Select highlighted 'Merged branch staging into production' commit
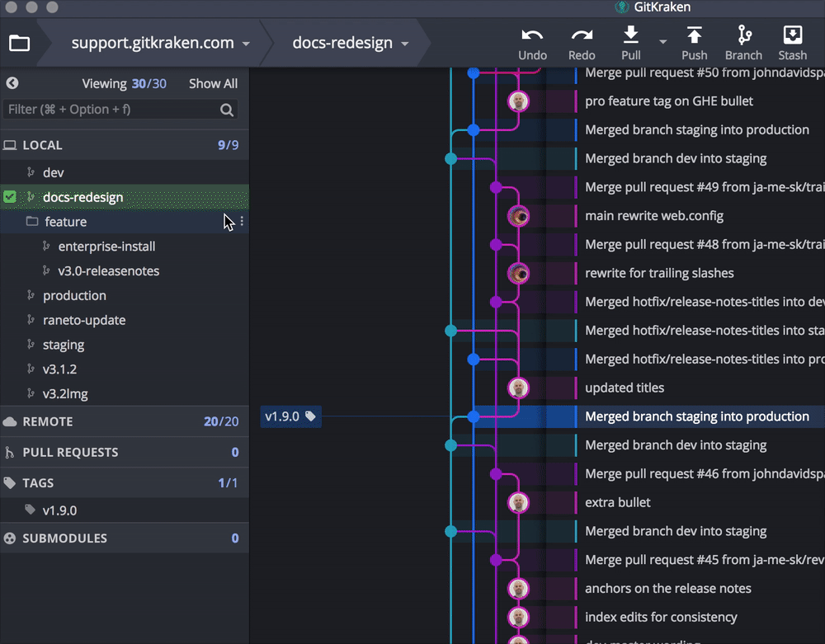825x644 pixels. tap(697, 416)
